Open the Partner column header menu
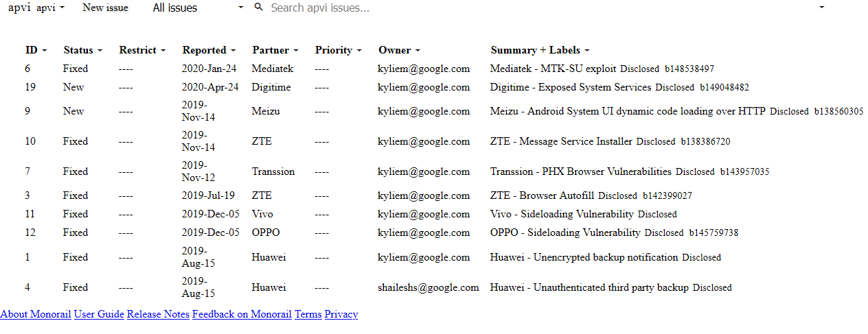 click(275, 50)
